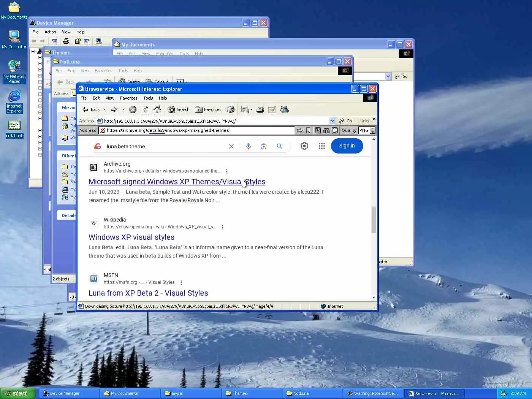Open Google quick settings gear

click(304, 146)
